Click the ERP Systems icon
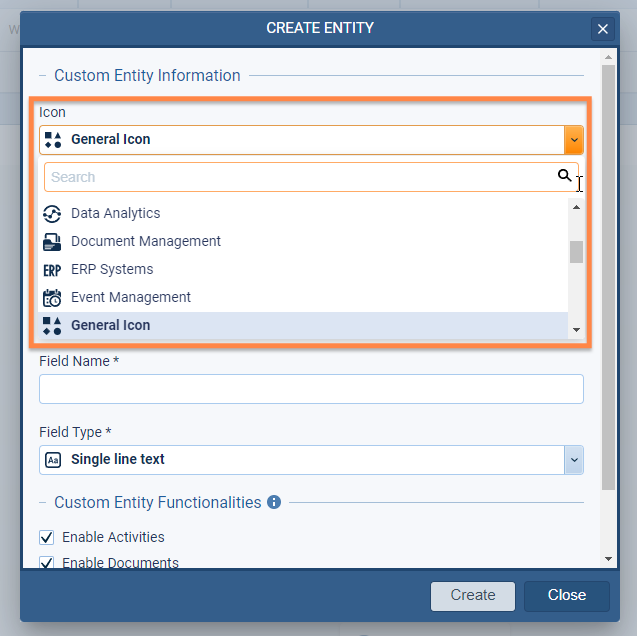This screenshot has width=637, height=636. point(52,269)
